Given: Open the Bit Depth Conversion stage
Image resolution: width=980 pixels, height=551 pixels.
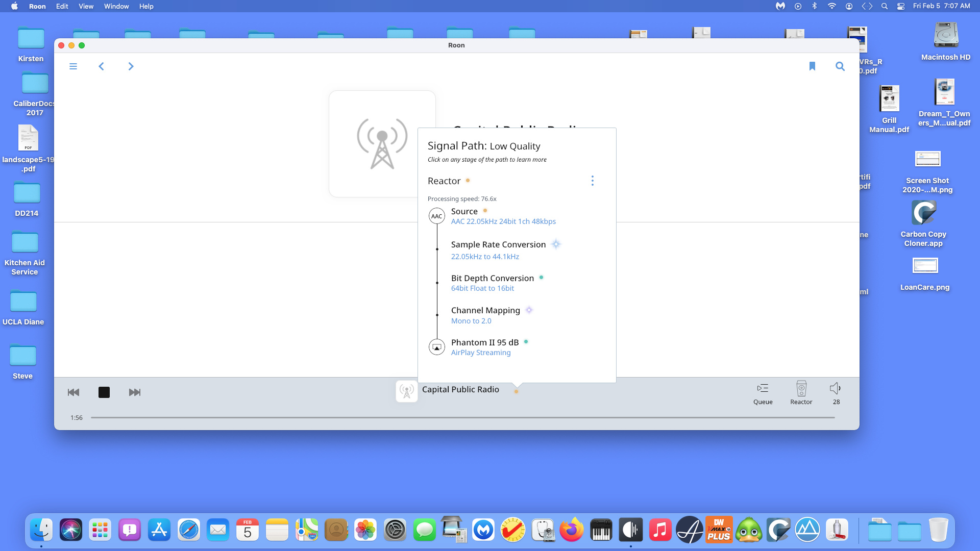Looking at the screenshot, I should [x=492, y=278].
